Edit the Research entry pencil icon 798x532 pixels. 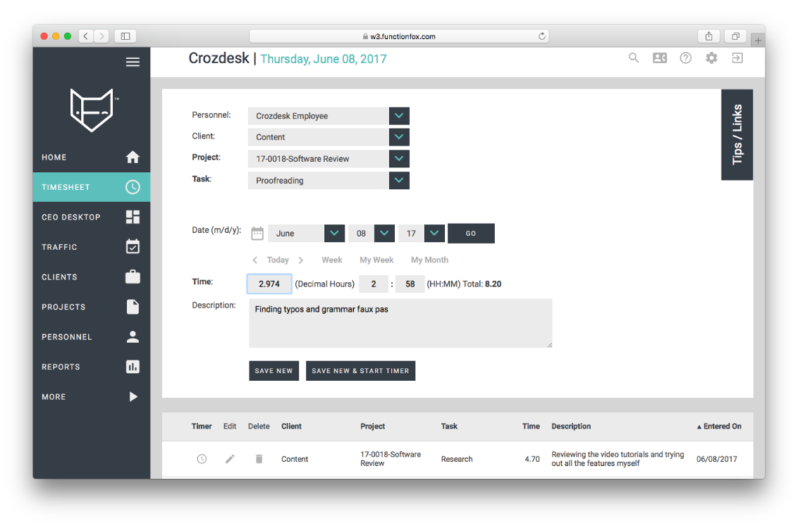pos(230,459)
